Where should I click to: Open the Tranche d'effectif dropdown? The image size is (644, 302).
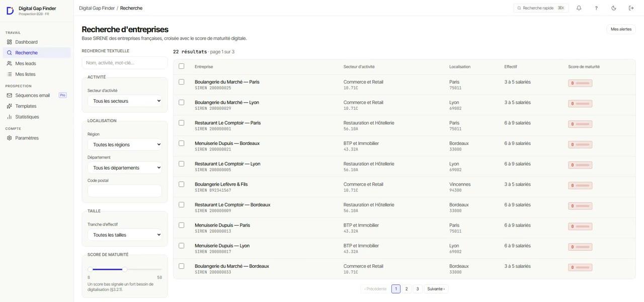[x=125, y=235]
